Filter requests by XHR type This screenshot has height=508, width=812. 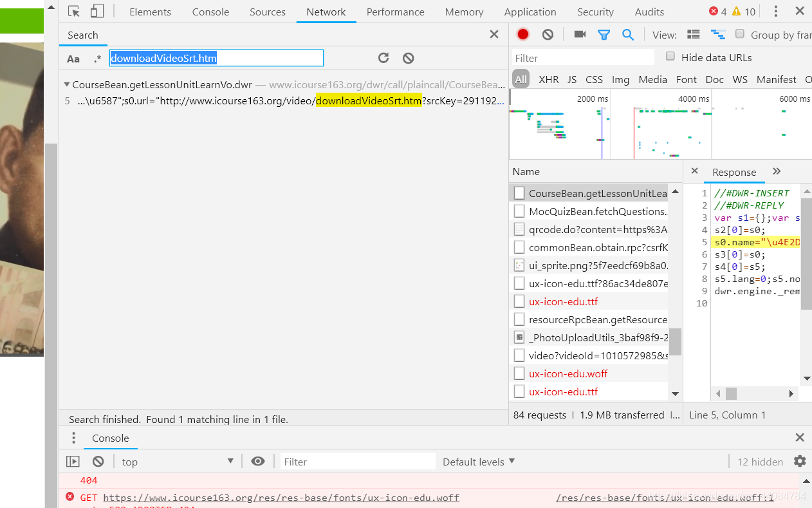(549, 80)
